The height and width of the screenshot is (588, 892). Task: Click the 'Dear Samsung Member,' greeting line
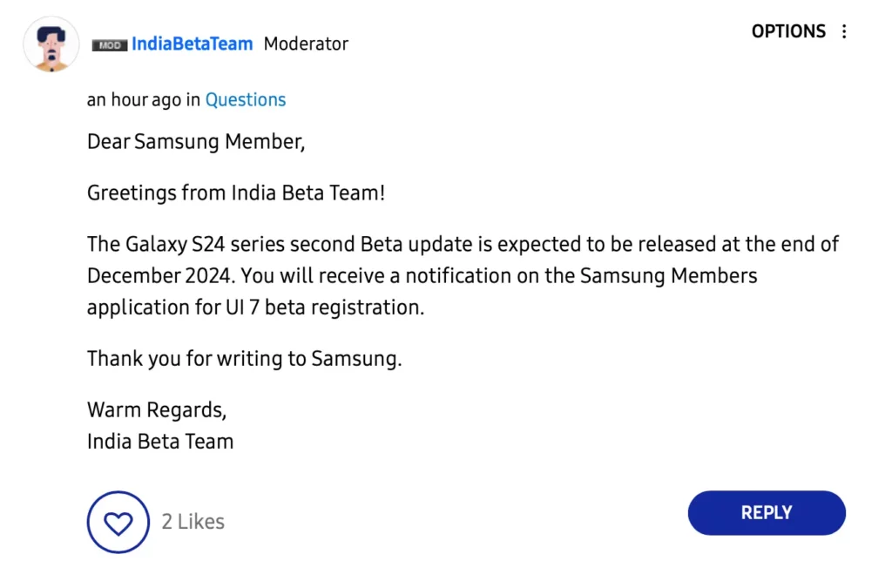point(196,142)
